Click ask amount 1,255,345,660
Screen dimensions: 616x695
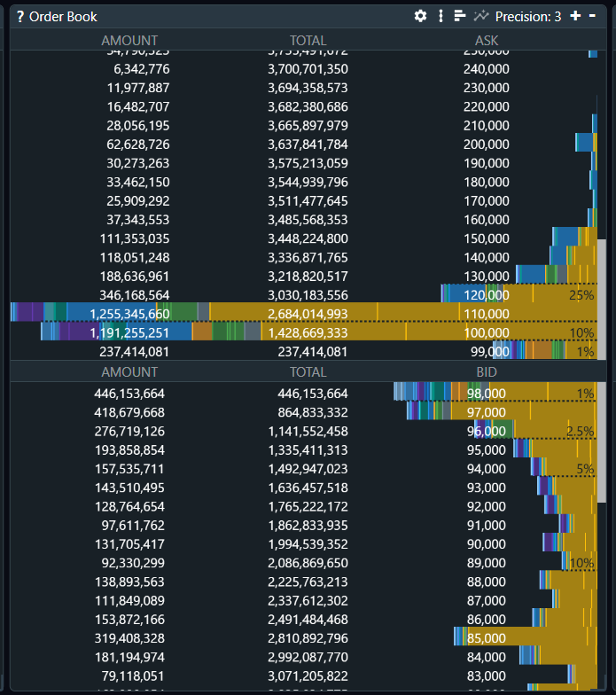click(129, 314)
